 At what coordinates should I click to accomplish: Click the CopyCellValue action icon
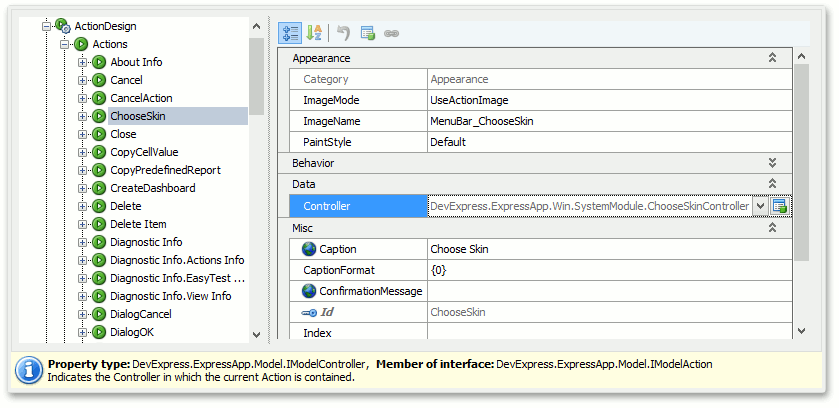99,152
